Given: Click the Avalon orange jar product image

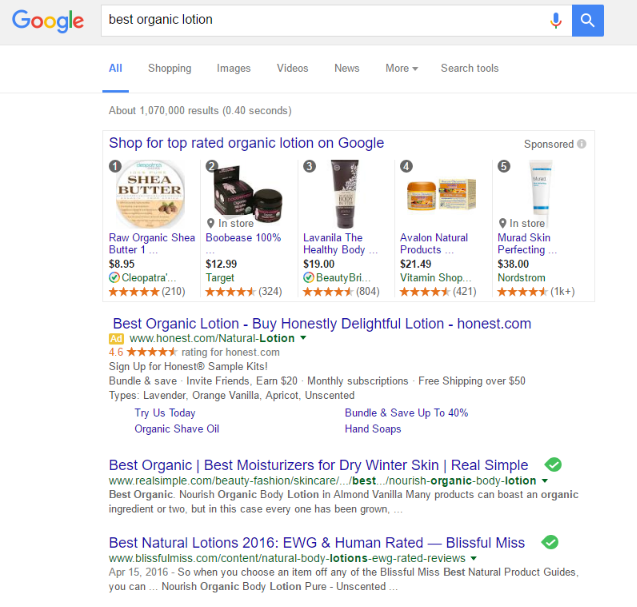Looking at the screenshot, I should point(441,195).
